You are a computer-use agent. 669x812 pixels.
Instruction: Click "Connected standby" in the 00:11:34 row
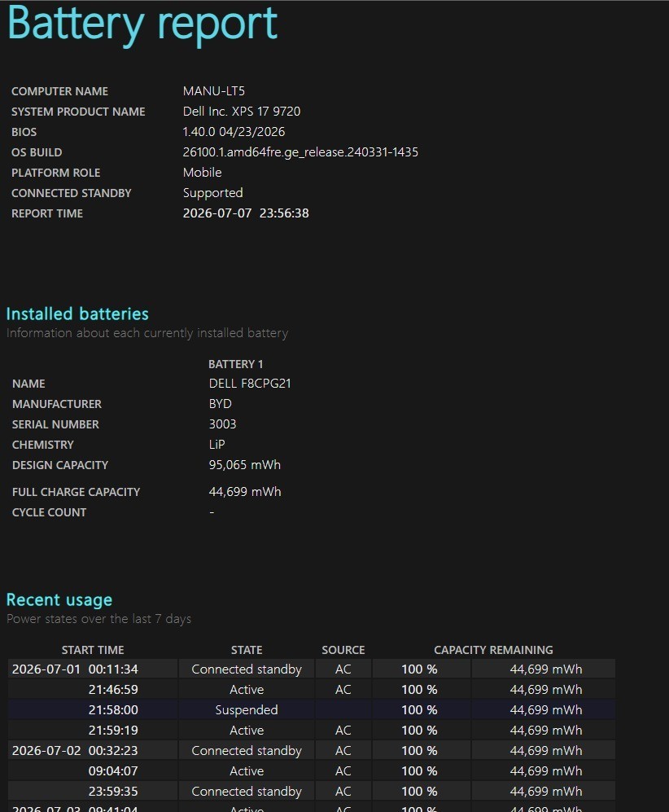247,669
